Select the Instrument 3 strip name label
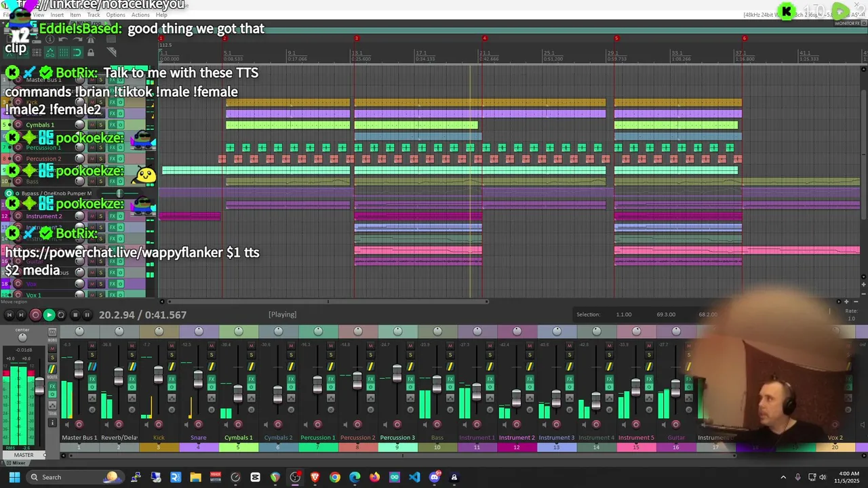The width and height of the screenshot is (868, 488). click(556, 438)
